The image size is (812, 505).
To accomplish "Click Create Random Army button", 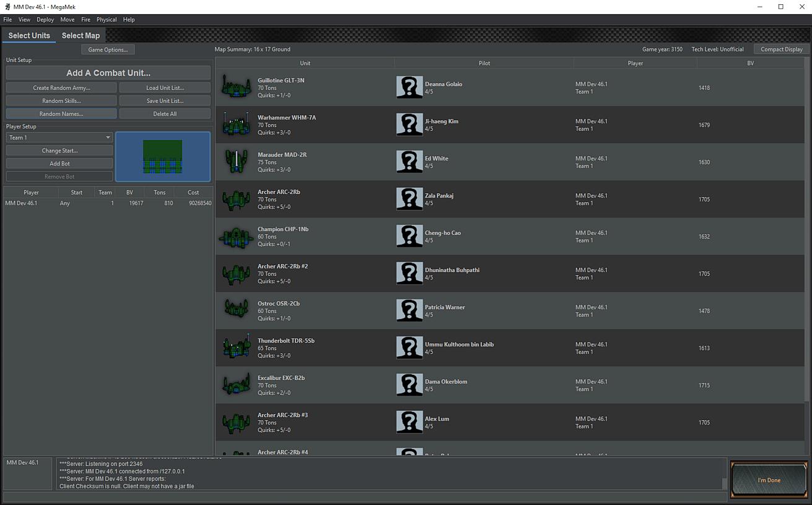I will point(61,88).
